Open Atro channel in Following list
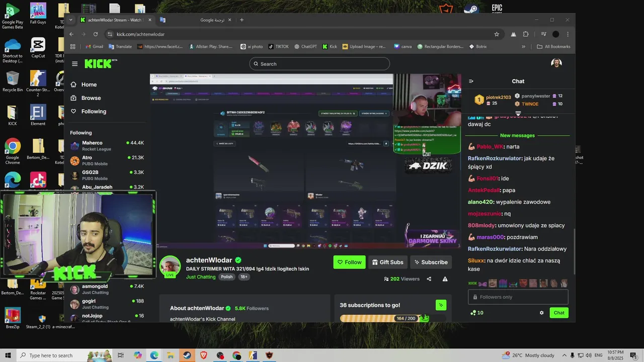The image size is (644, 362). tap(108, 160)
